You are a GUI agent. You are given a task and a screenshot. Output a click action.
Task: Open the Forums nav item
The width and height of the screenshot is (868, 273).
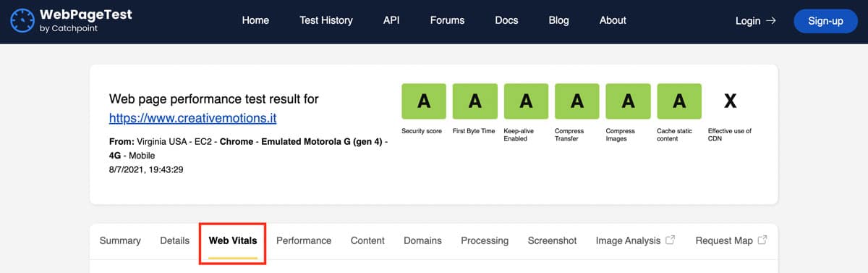pos(447,20)
